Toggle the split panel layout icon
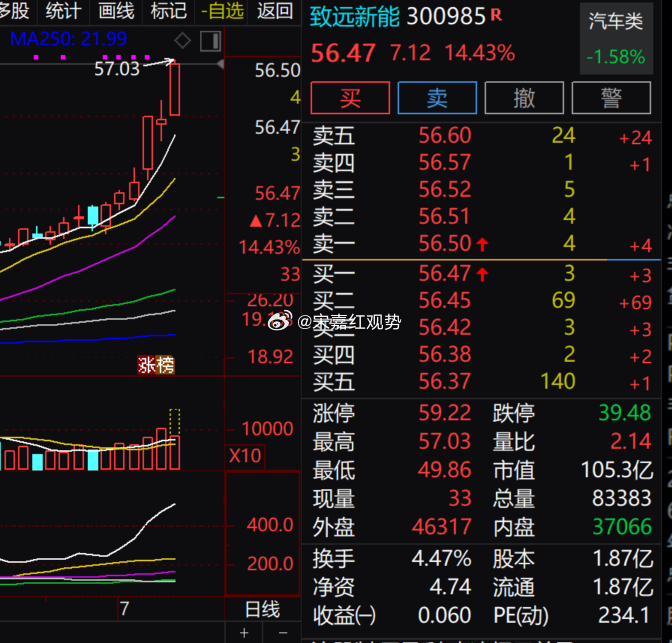672x643 pixels. (210, 41)
